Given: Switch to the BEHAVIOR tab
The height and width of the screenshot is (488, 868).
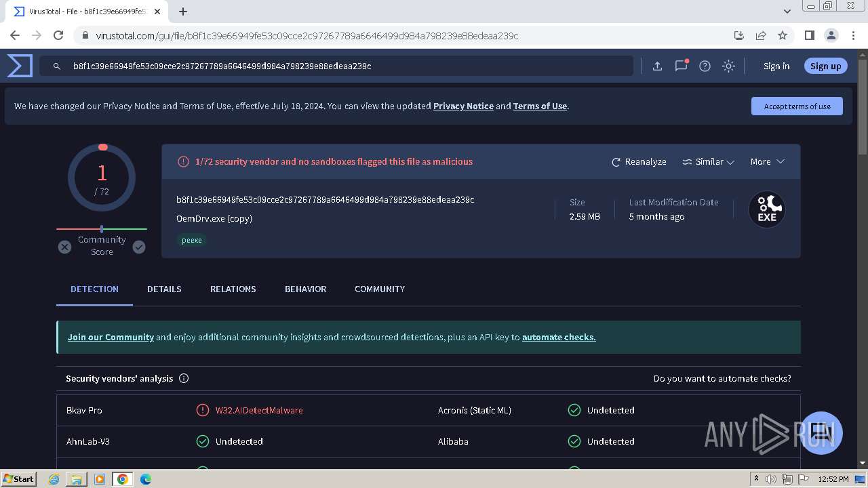Looking at the screenshot, I should pyautogui.click(x=305, y=289).
